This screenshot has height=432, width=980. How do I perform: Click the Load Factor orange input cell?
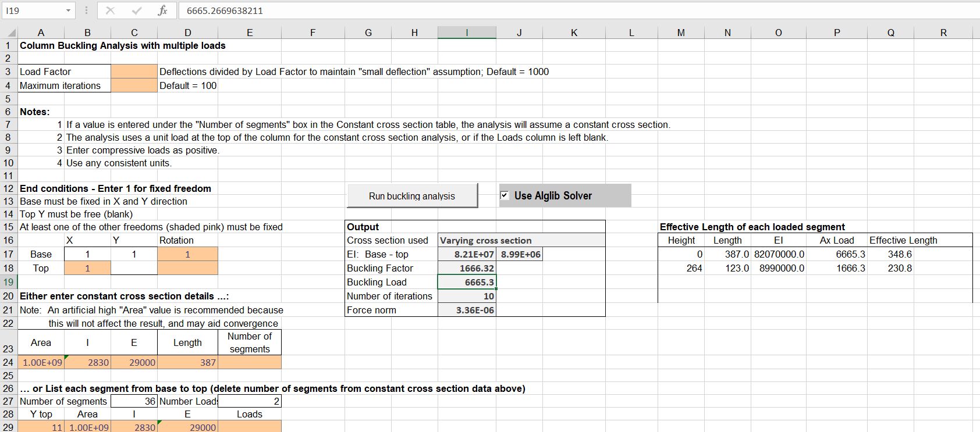(x=134, y=72)
